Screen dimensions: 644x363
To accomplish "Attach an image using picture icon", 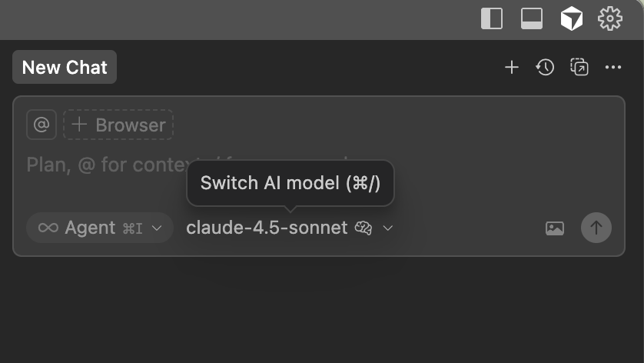I will coord(555,228).
